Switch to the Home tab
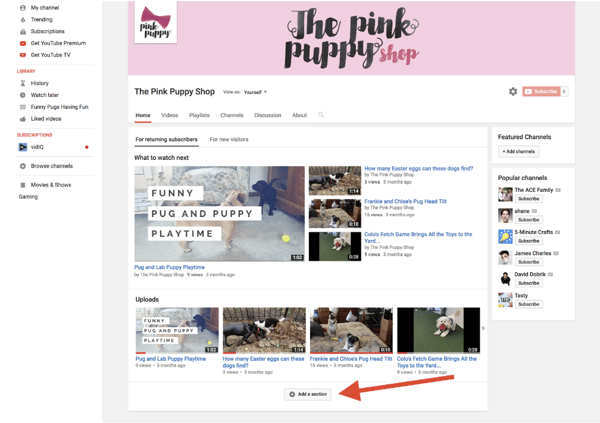Image resolution: width=600 pixels, height=423 pixels. pyautogui.click(x=143, y=115)
